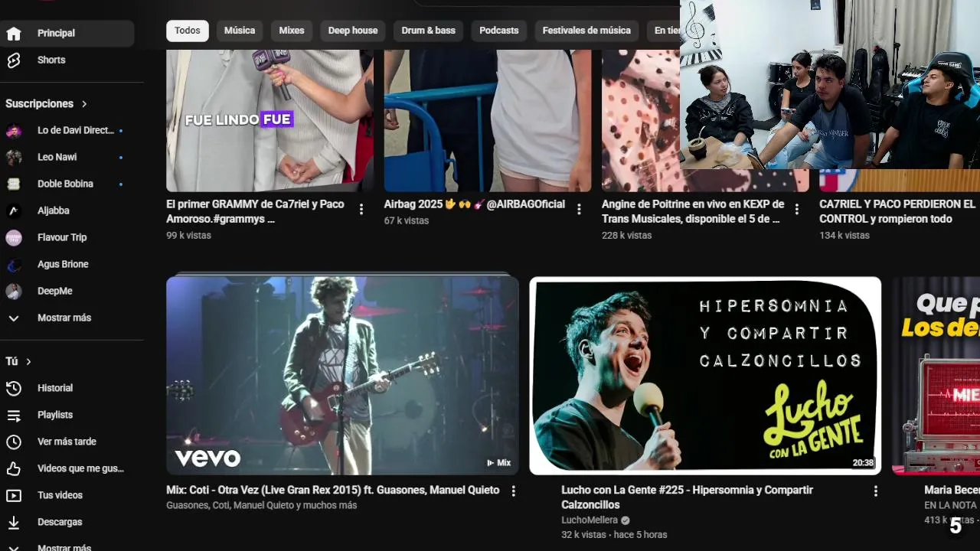Open Airbag 2025 video title
980x551 pixels.
pos(475,204)
